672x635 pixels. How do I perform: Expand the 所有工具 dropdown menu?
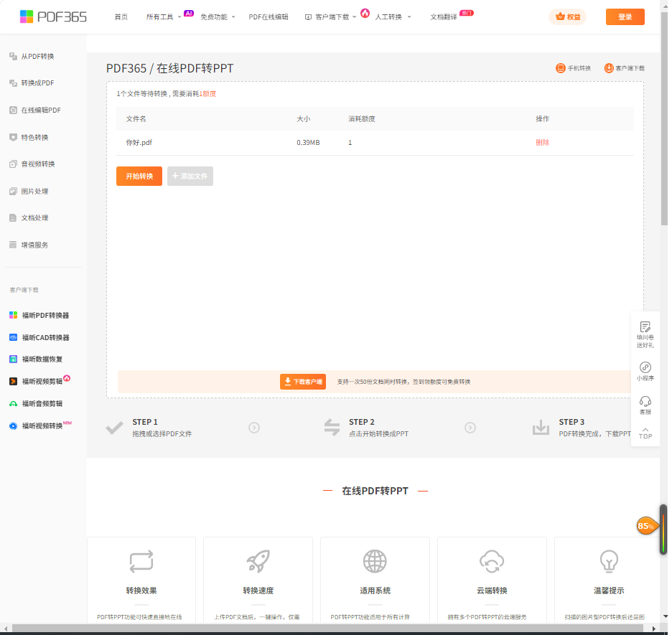164,17
